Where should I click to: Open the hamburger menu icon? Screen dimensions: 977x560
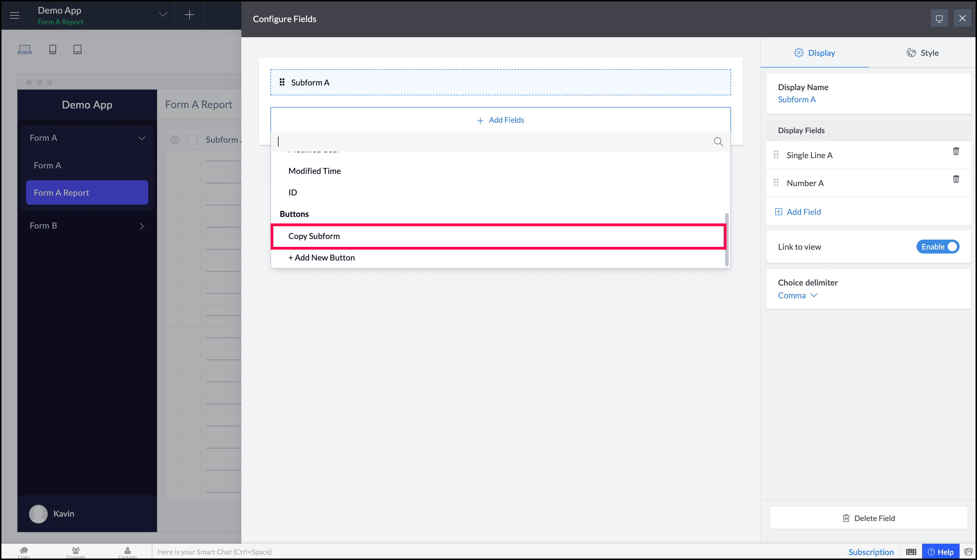15,15
